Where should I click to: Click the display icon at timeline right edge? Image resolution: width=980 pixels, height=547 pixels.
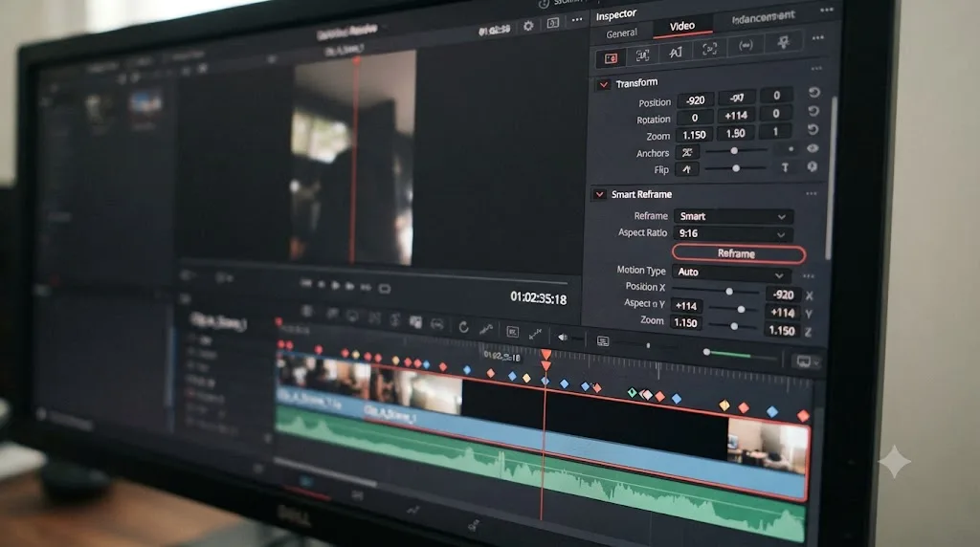click(x=803, y=361)
